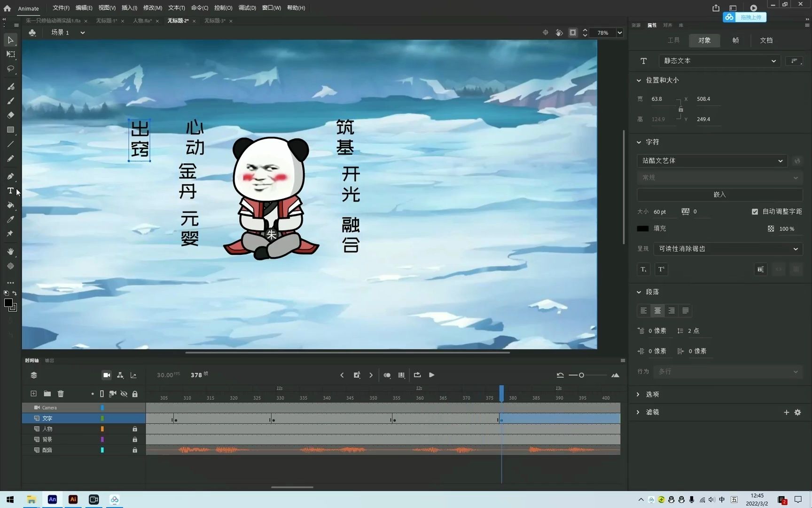Expand the 滤镜 section
The image size is (812, 508).
[638, 412]
